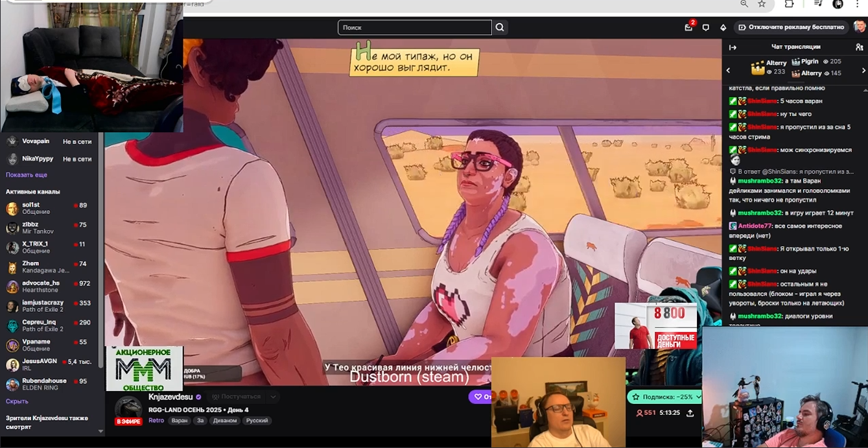Screen dimensions: 868x448
Task: Select the Русский tag
Action: [x=257, y=420]
